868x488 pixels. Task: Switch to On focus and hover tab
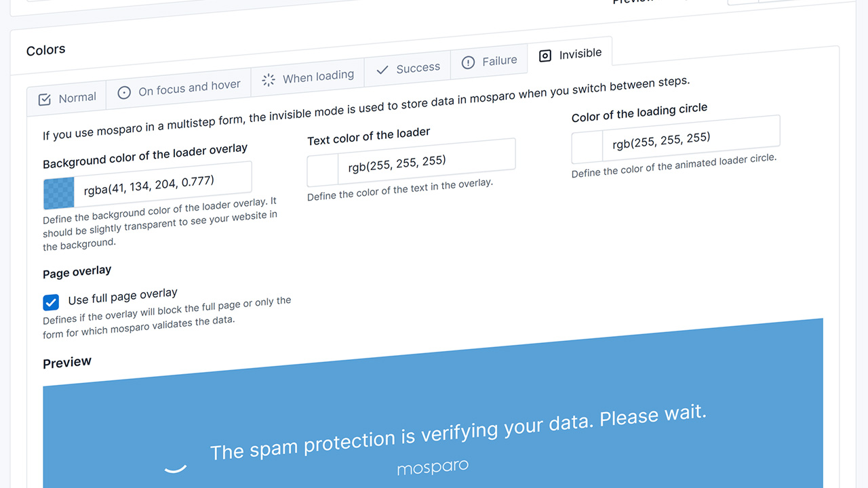point(179,89)
